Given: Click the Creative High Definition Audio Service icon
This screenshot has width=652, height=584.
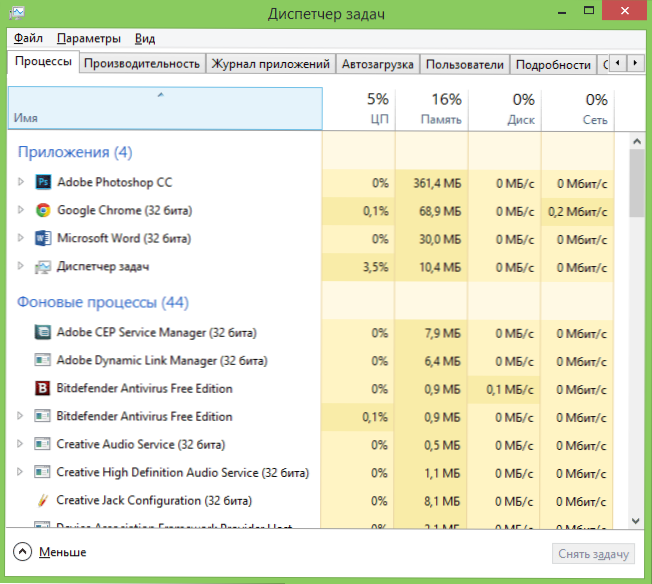Looking at the screenshot, I should tap(42, 472).
